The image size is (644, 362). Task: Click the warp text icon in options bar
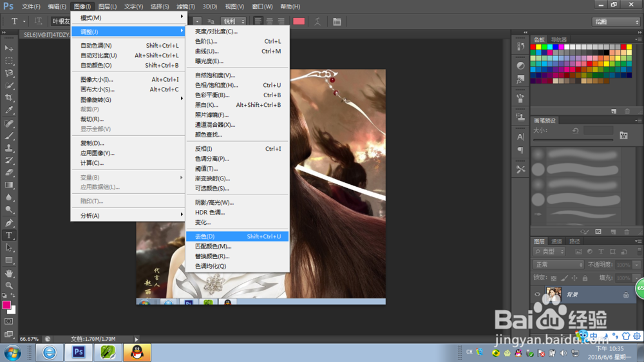click(317, 21)
